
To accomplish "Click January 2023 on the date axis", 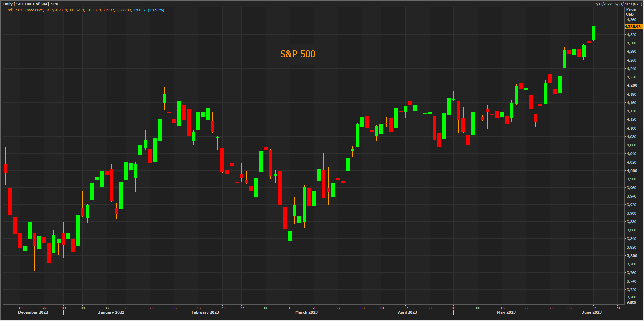I will [111, 313].
